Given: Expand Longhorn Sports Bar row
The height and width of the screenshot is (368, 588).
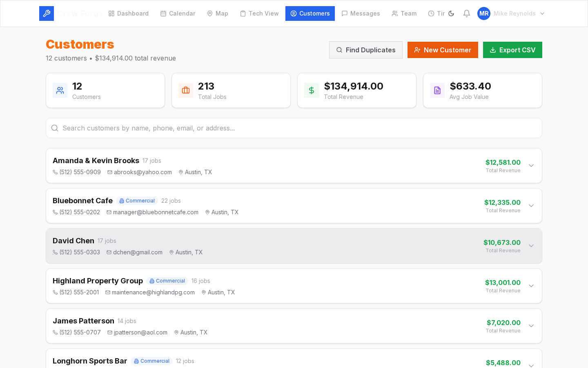Looking at the screenshot, I should click(x=531, y=365).
